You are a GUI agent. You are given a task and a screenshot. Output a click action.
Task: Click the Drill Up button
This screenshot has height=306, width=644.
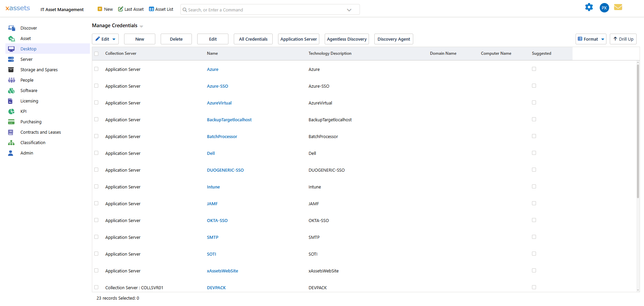[623, 39]
